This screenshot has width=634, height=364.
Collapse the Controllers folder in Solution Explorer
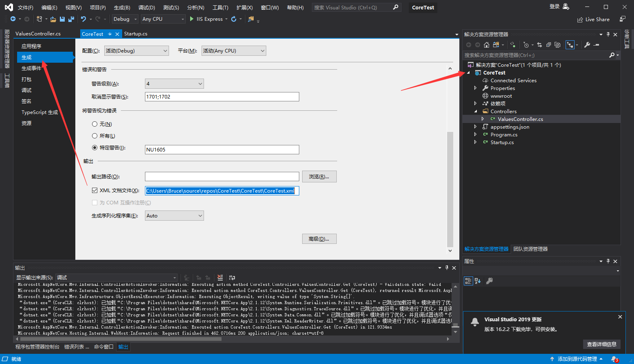click(475, 111)
